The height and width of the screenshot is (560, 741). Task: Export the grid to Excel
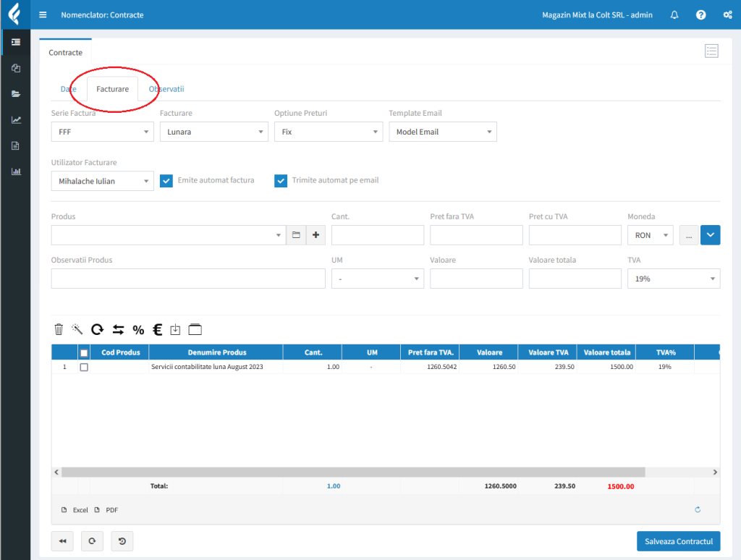point(75,510)
